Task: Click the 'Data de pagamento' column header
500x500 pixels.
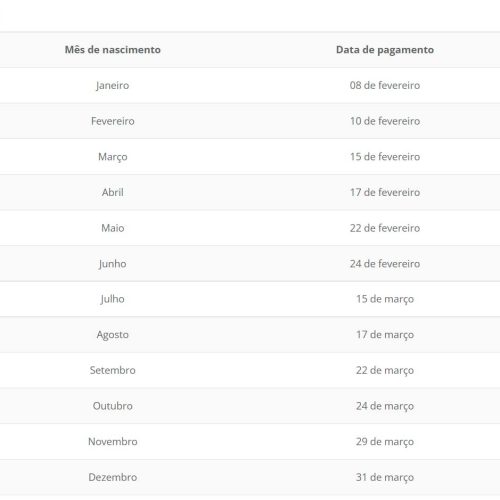Action: coord(385,50)
